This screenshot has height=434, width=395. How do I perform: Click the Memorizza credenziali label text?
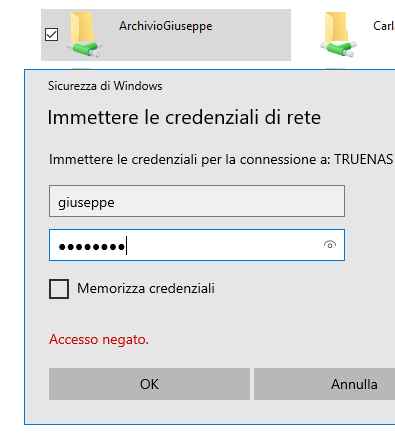146,289
